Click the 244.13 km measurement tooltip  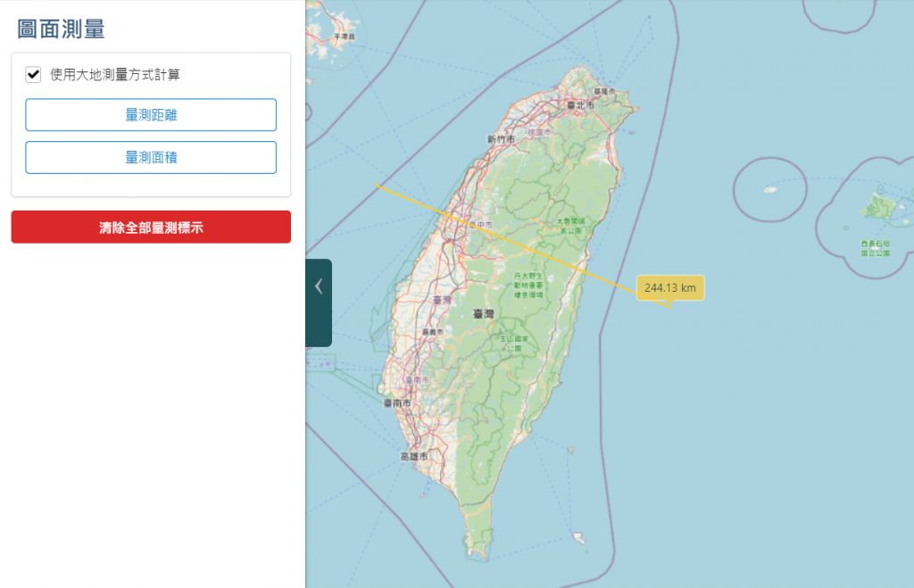point(670,288)
